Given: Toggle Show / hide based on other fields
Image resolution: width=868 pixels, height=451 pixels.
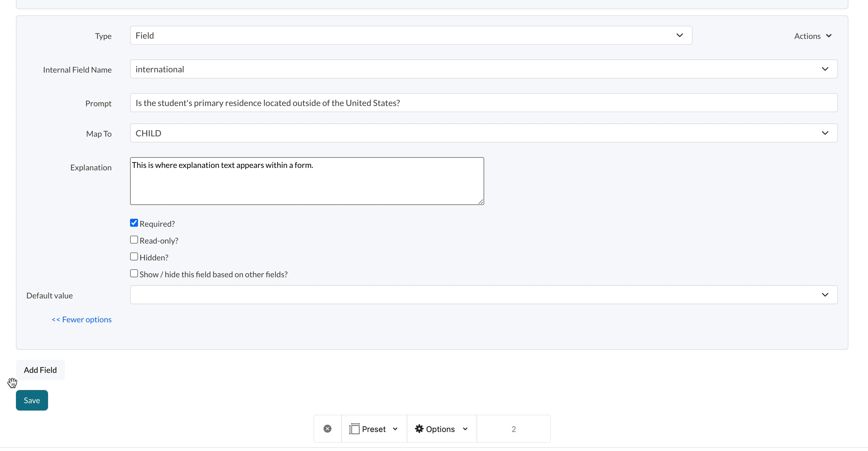Looking at the screenshot, I should coord(134,273).
